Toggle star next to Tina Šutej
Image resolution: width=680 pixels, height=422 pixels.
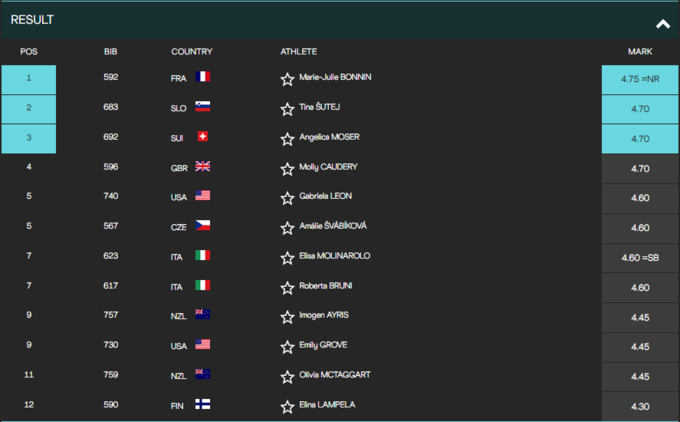[288, 109]
